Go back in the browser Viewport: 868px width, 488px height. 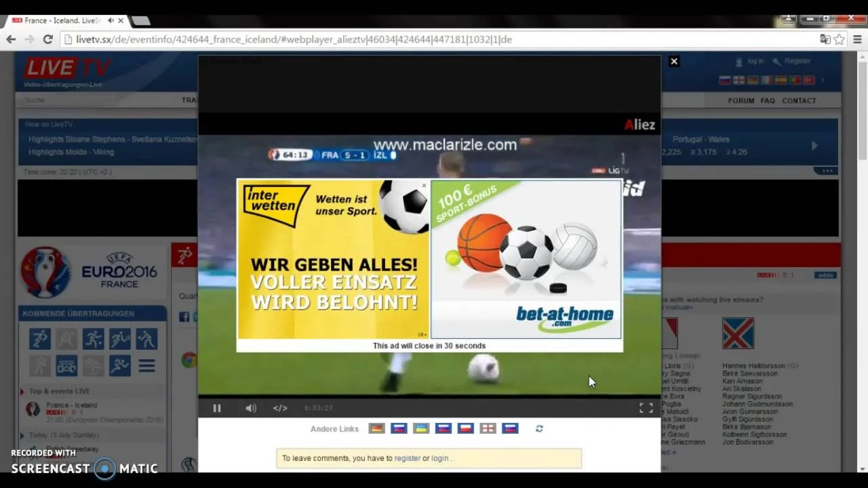[x=11, y=39]
